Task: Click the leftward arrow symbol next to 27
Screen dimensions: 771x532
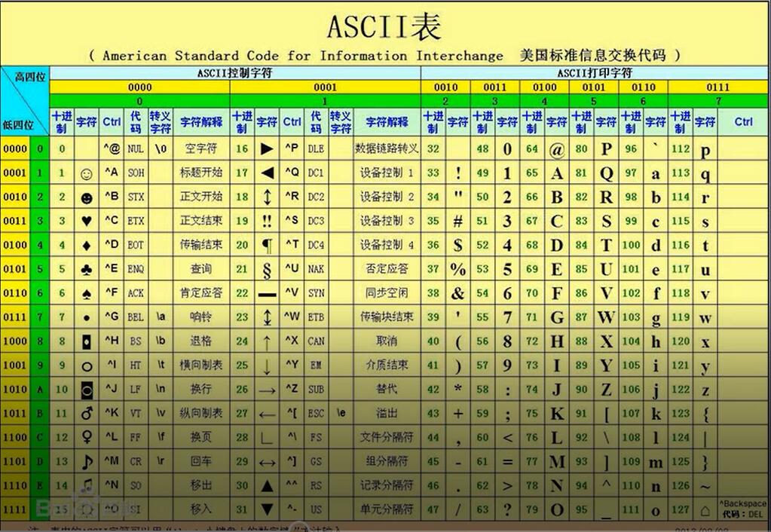Action: click(x=267, y=414)
